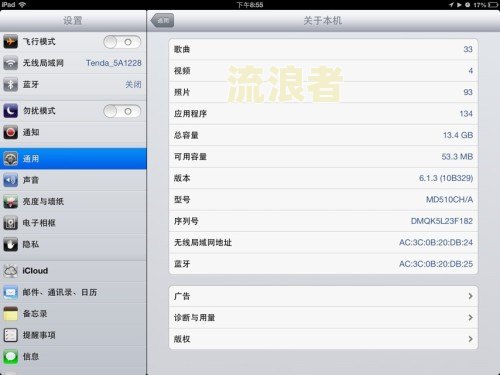Viewport: 500px width, 375px height.
Task: Open the Advertising (广告) row
Action: [x=323, y=296]
